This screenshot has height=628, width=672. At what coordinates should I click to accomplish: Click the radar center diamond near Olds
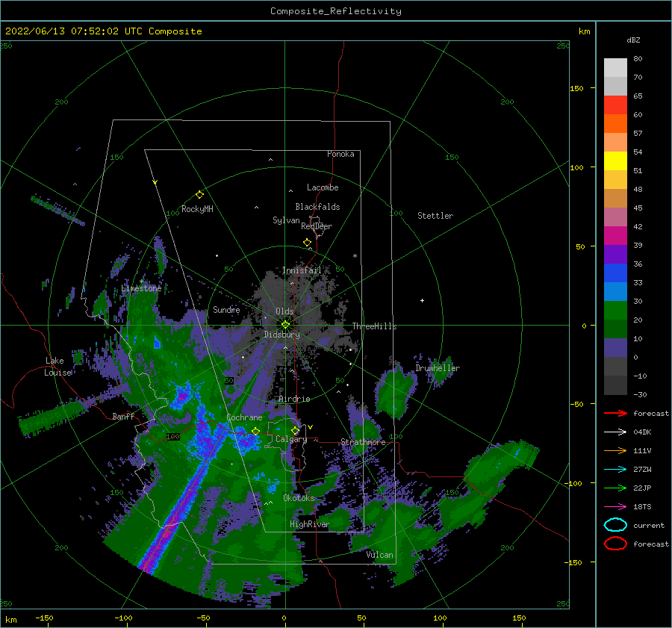pos(285,325)
